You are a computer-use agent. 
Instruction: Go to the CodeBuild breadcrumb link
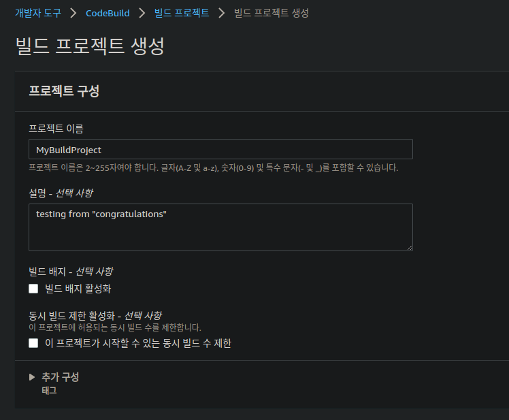click(x=108, y=13)
